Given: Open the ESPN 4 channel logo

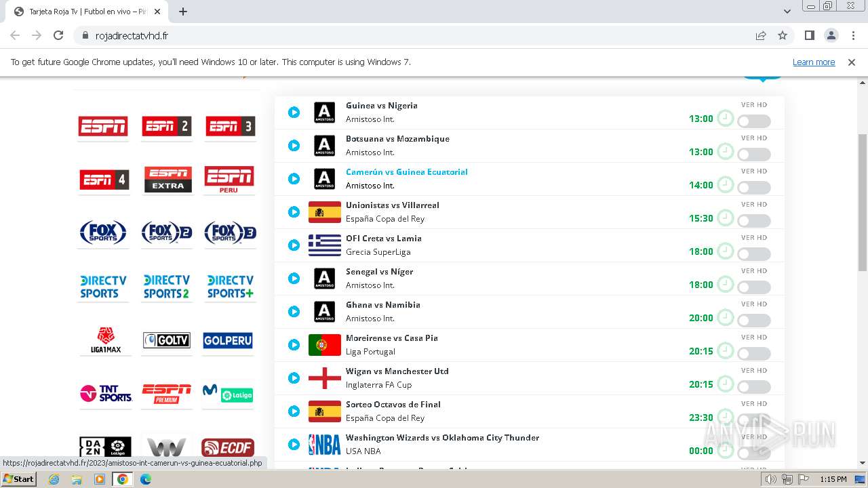Looking at the screenshot, I should 103,180.
